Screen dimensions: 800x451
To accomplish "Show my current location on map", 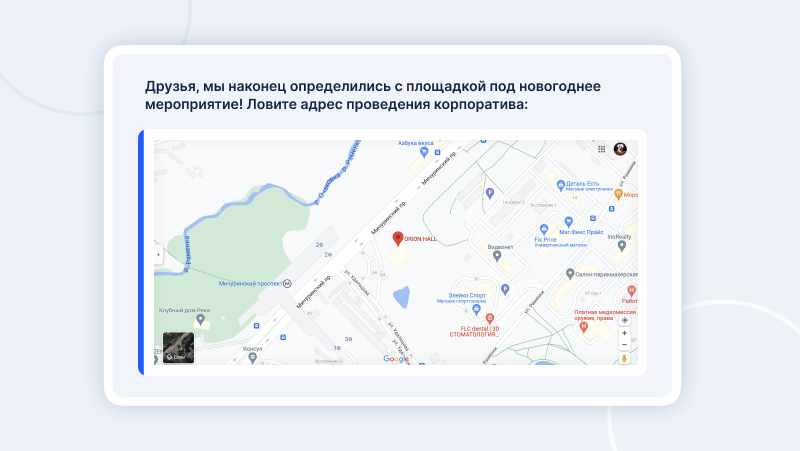I will pos(625,320).
